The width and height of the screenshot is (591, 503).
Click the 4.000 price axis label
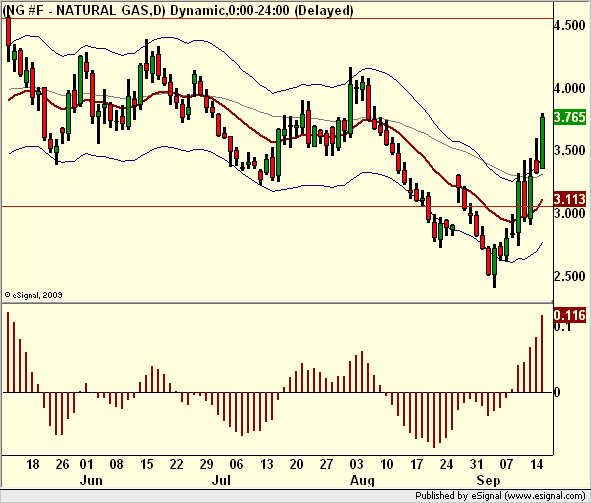coord(570,89)
